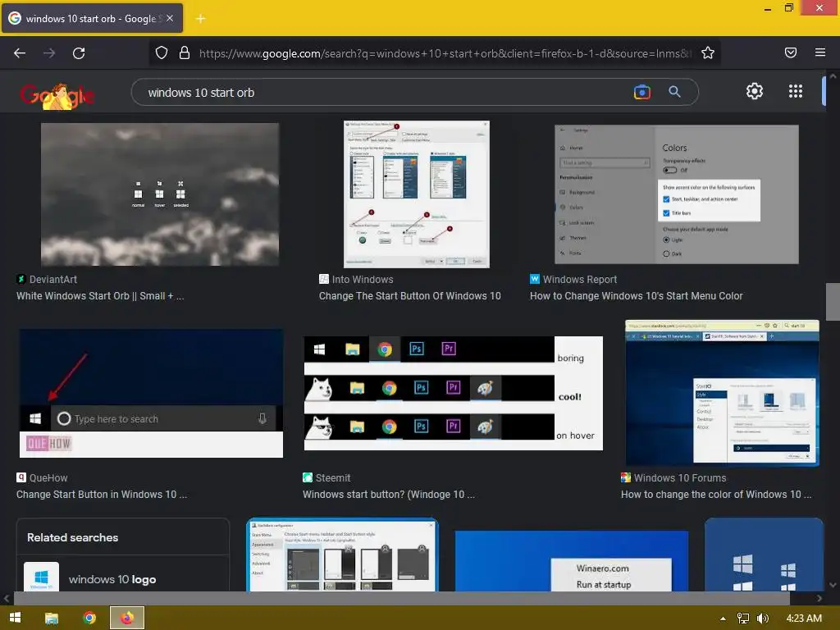Image resolution: width=840 pixels, height=630 pixels.
Task: Click the Google doodle logo
Action: tap(57, 95)
